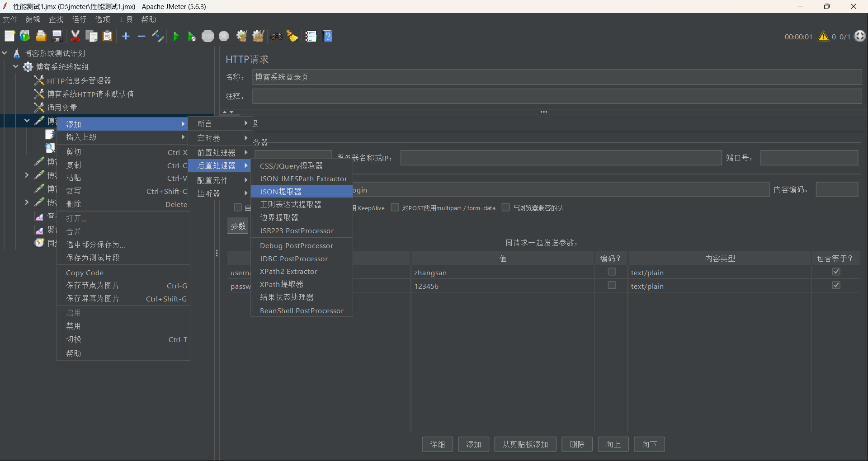This screenshot has width=868, height=461.
Task: Click the yellow warning triangle log icon
Action: pyautogui.click(x=823, y=36)
